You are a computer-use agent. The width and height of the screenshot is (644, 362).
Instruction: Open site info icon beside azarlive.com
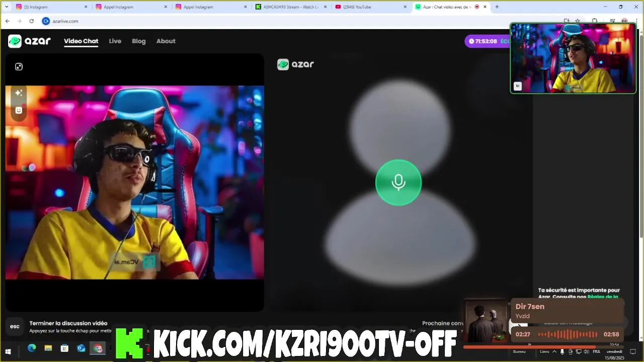(46, 21)
